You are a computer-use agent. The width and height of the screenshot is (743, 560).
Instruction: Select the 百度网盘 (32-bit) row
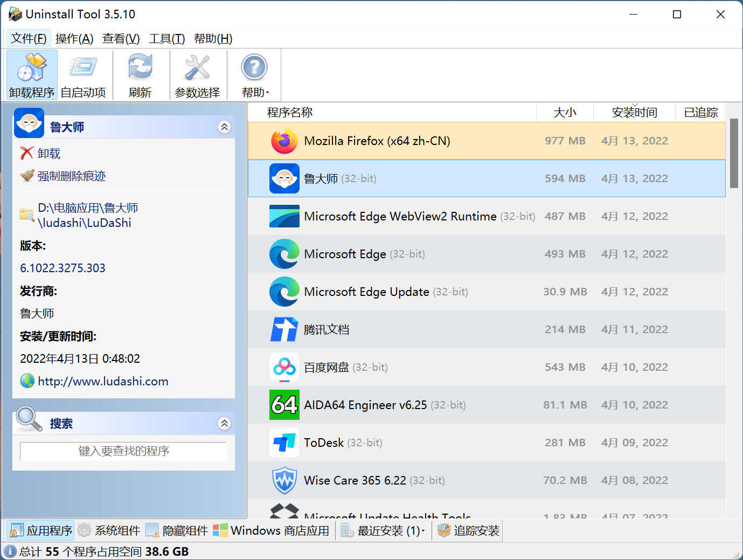487,367
